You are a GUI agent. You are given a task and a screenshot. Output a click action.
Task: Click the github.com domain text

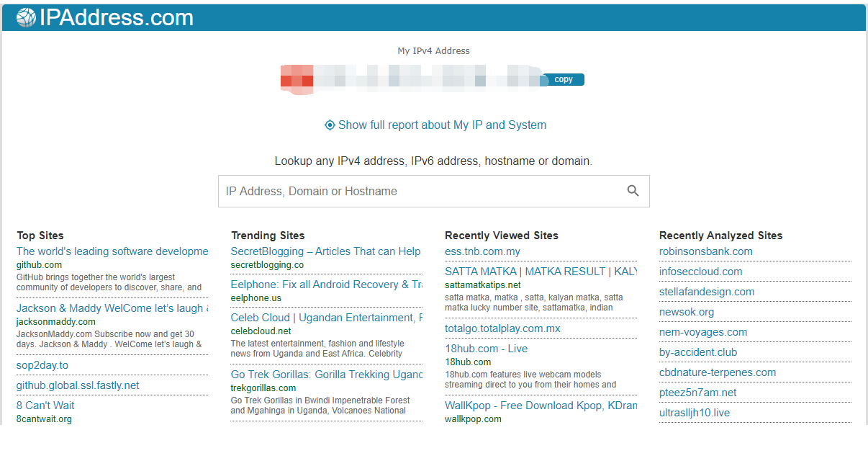(x=39, y=265)
